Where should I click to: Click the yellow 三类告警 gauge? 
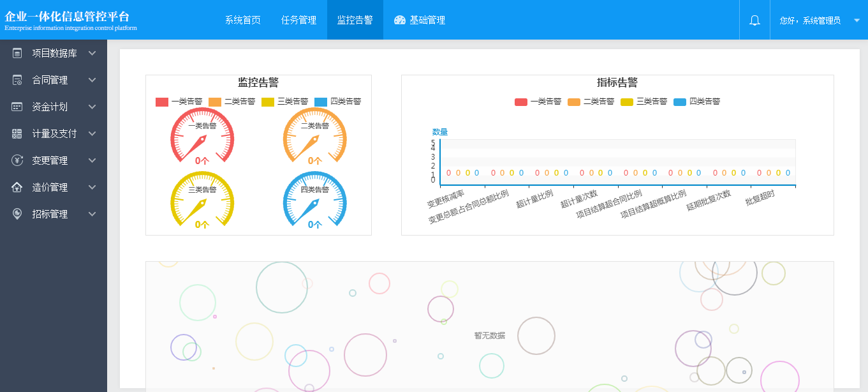tap(202, 200)
